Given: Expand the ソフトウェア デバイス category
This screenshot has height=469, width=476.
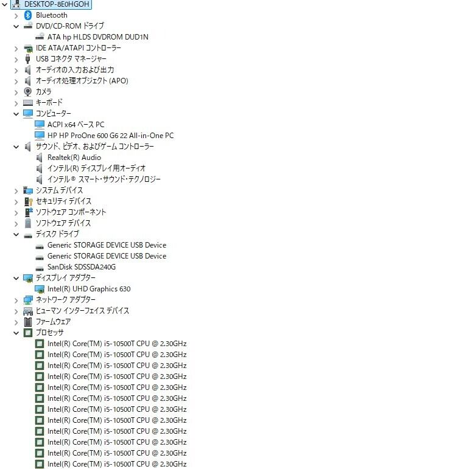Looking at the screenshot, I should 16,224.
